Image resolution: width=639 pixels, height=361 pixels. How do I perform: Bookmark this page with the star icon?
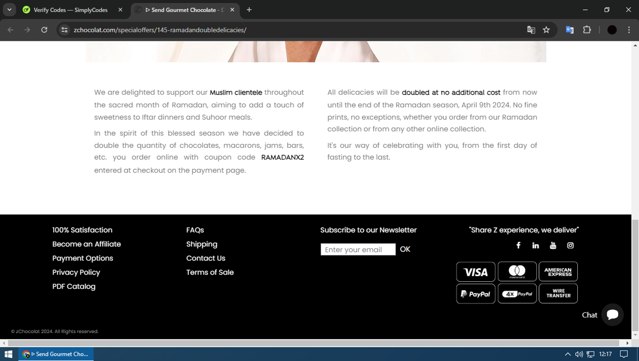point(546,30)
